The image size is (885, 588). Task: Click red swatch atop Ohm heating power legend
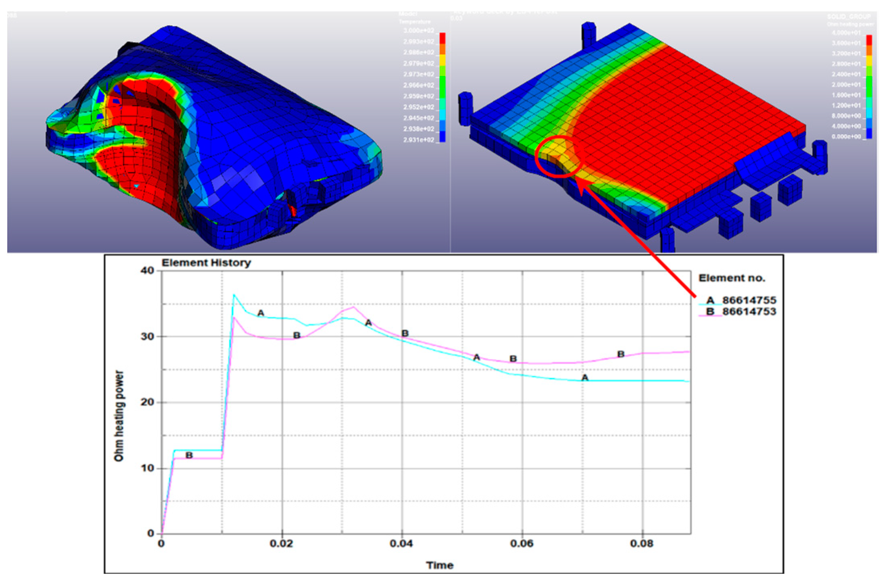tap(869, 40)
